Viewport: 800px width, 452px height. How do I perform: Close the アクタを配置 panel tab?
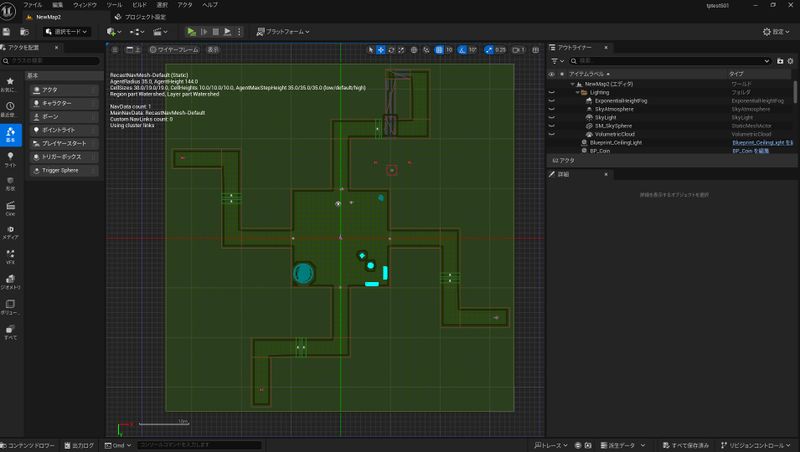pos(56,47)
